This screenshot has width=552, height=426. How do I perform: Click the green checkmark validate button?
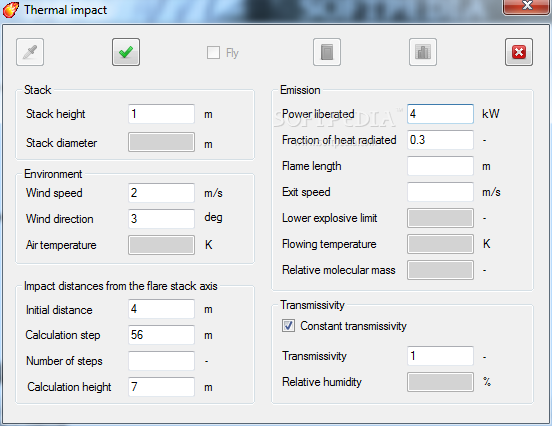(126, 52)
